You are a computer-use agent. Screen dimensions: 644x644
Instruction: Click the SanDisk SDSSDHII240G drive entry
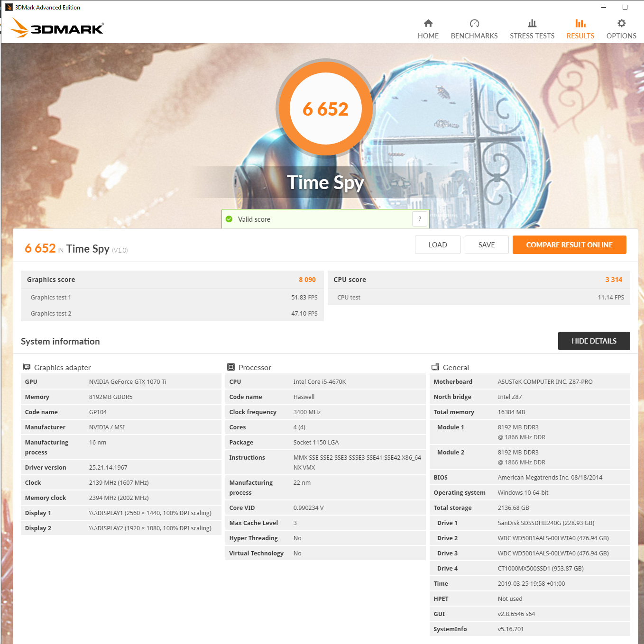(546, 523)
